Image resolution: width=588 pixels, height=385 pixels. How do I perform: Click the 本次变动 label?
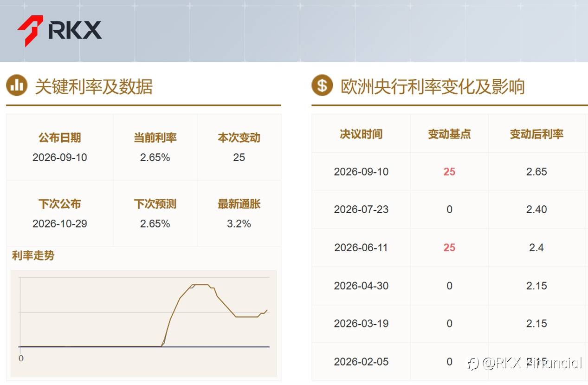239,138
